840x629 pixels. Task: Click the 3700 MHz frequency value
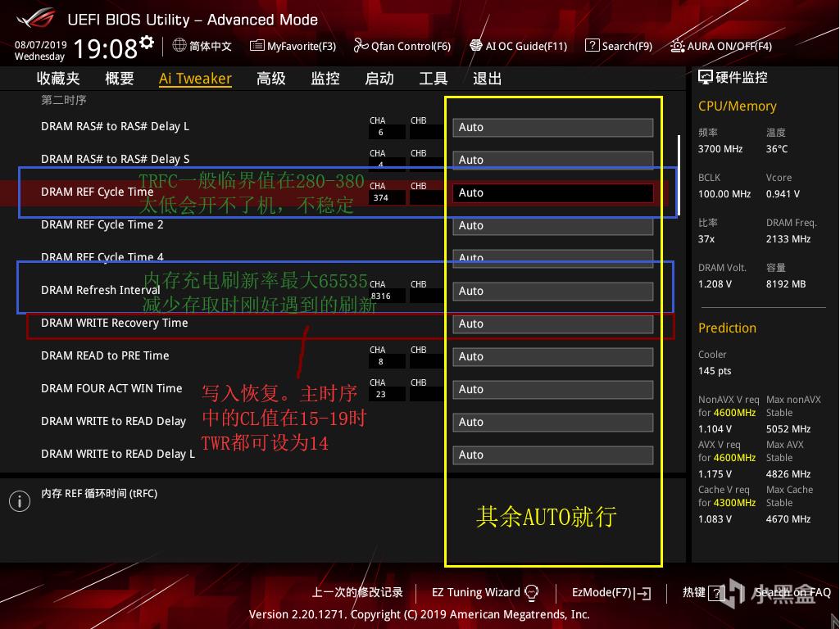tap(720, 149)
